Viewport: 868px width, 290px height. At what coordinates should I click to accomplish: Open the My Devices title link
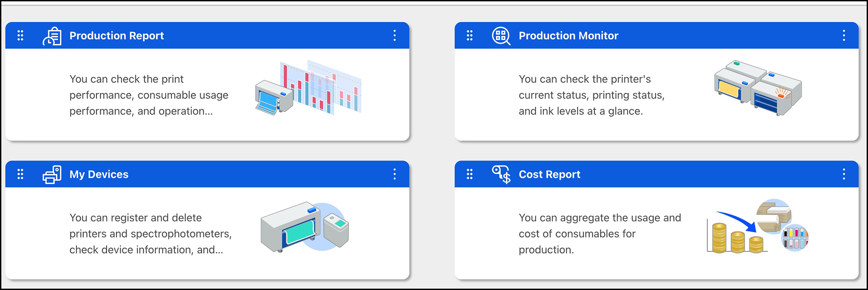click(x=99, y=175)
